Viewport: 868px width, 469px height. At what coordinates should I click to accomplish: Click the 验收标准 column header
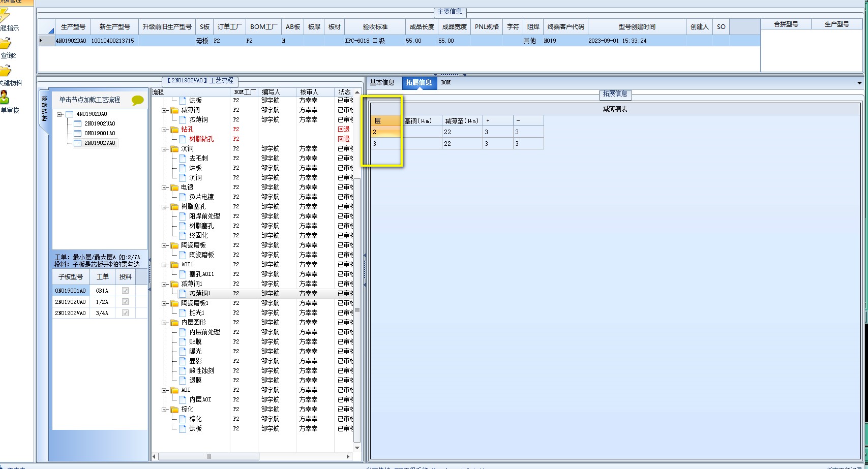click(375, 27)
